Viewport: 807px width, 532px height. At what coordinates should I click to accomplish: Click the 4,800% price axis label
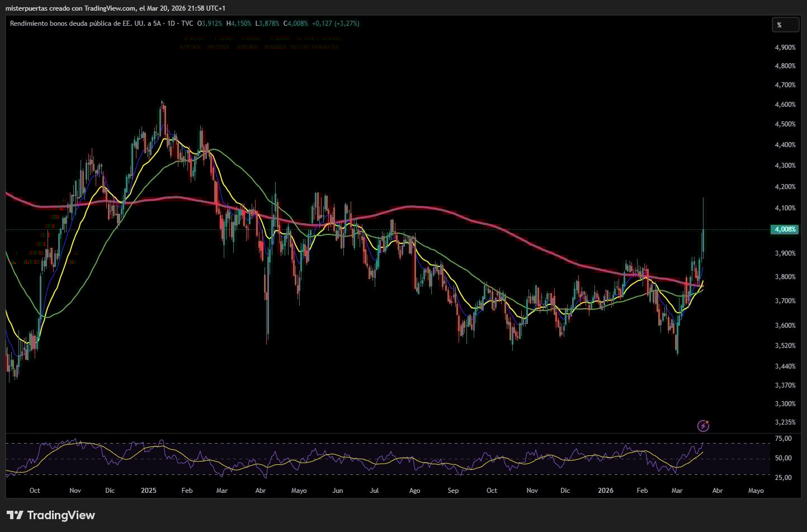(785, 66)
